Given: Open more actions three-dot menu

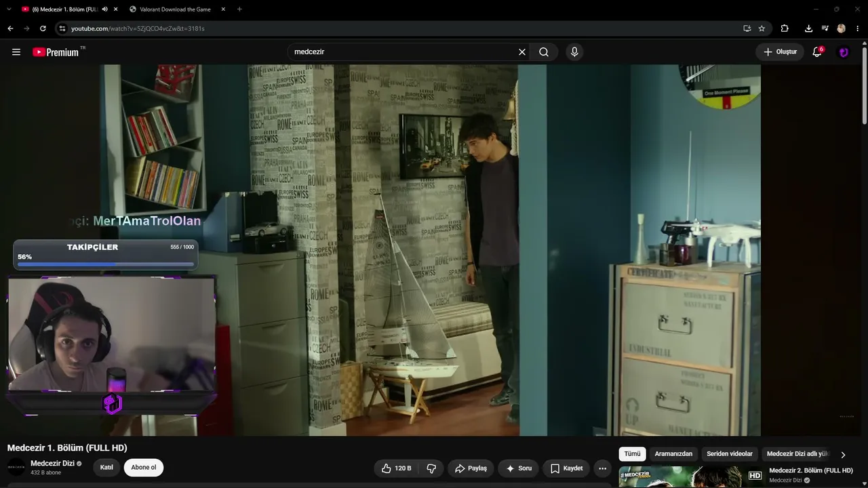Looking at the screenshot, I should 602,468.
